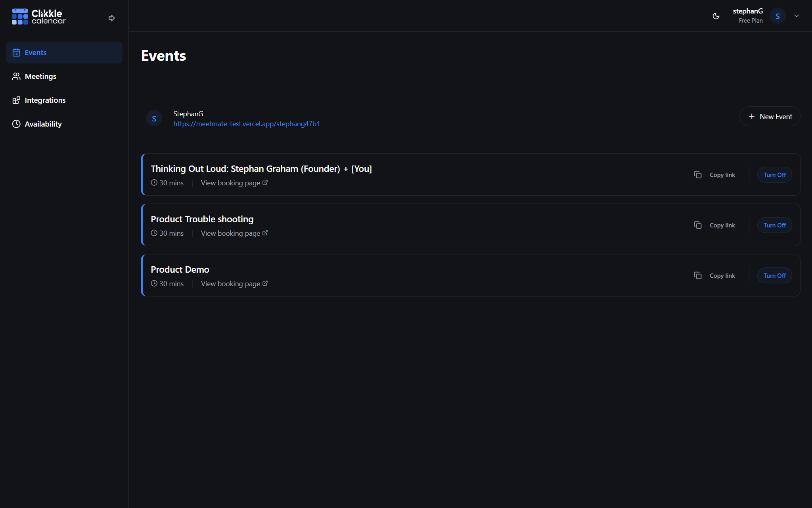Copy link icon for Thinking Out Loud event
Screen dimensions: 812x508
point(698,175)
